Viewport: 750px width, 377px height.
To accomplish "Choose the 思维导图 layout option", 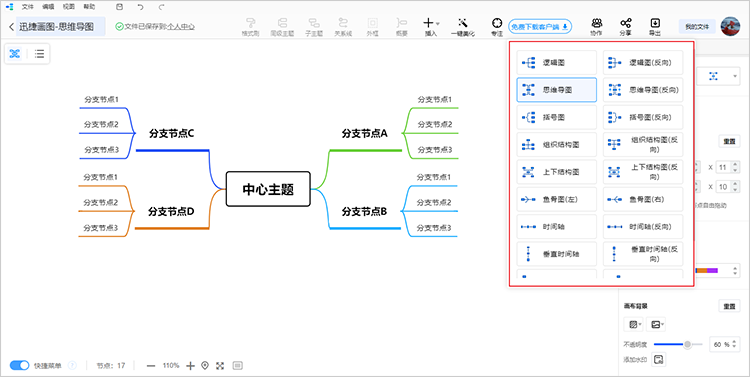I will [557, 89].
